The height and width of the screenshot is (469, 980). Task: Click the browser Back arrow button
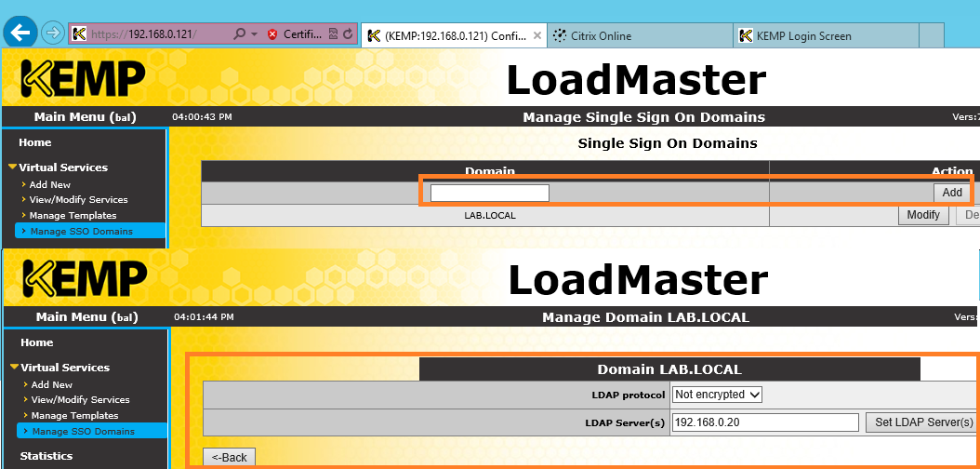20,33
